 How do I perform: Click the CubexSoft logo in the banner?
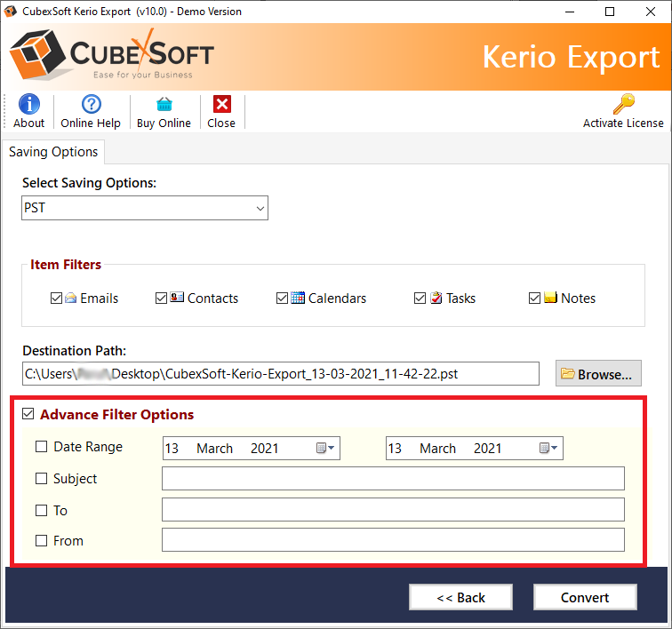click(x=111, y=55)
